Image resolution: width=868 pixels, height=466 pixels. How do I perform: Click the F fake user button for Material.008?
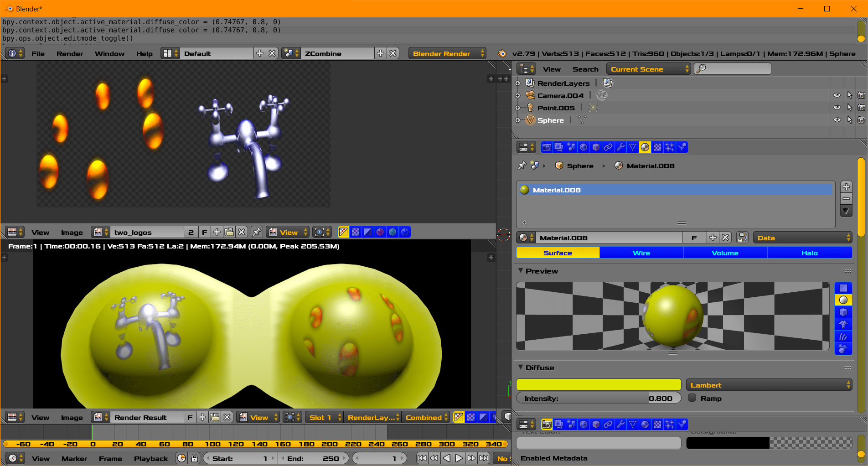coord(694,238)
